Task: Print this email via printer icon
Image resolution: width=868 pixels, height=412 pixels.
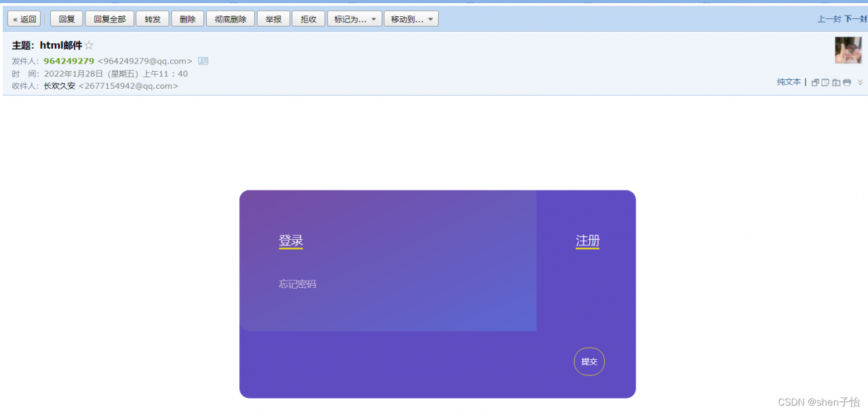Action: click(x=847, y=83)
